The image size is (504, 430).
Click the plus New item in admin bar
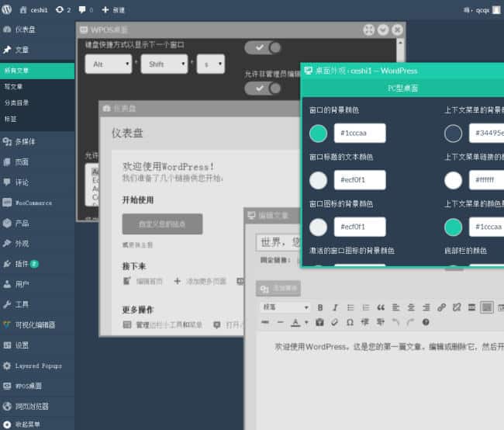pos(113,10)
